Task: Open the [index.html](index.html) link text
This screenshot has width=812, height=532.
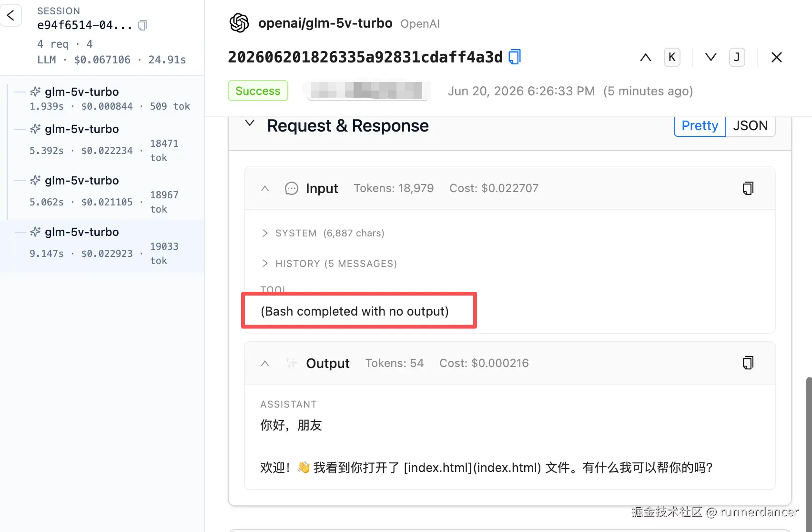Action: point(472,468)
